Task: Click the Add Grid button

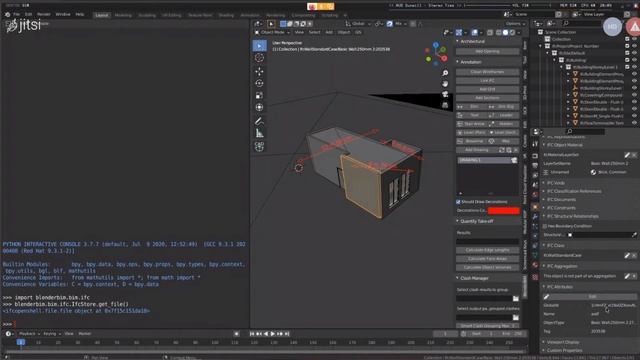Action: pyautogui.click(x=487, y=89)
